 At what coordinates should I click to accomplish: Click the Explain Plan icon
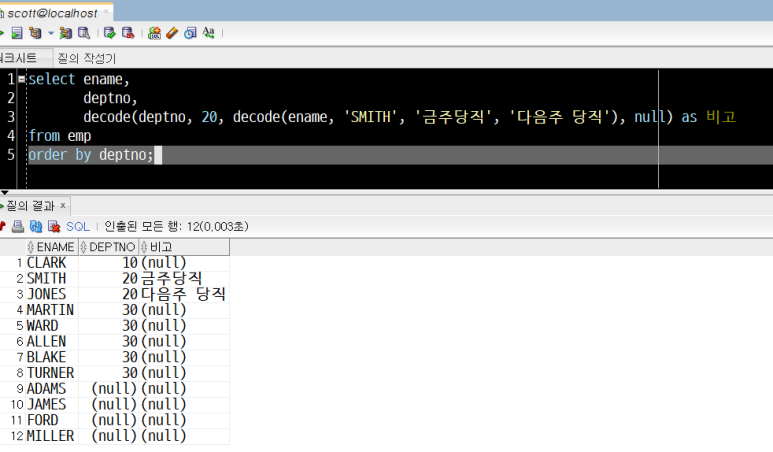pos(35,33)
